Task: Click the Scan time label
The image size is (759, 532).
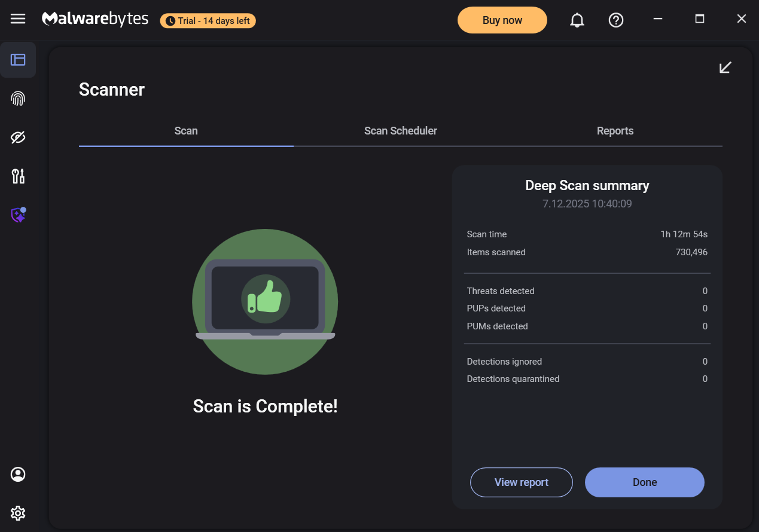Action: tap(487, 234)
